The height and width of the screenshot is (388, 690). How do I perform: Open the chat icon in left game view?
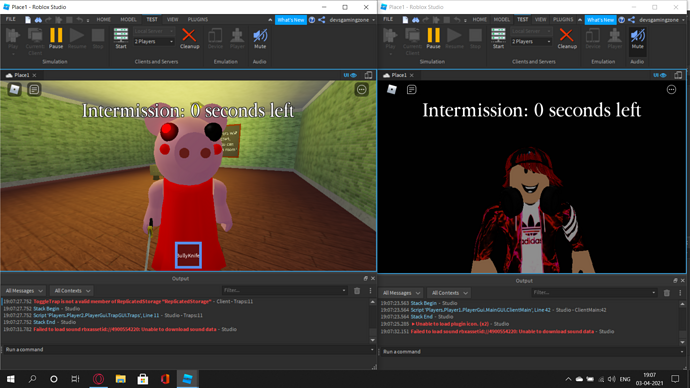34,89
